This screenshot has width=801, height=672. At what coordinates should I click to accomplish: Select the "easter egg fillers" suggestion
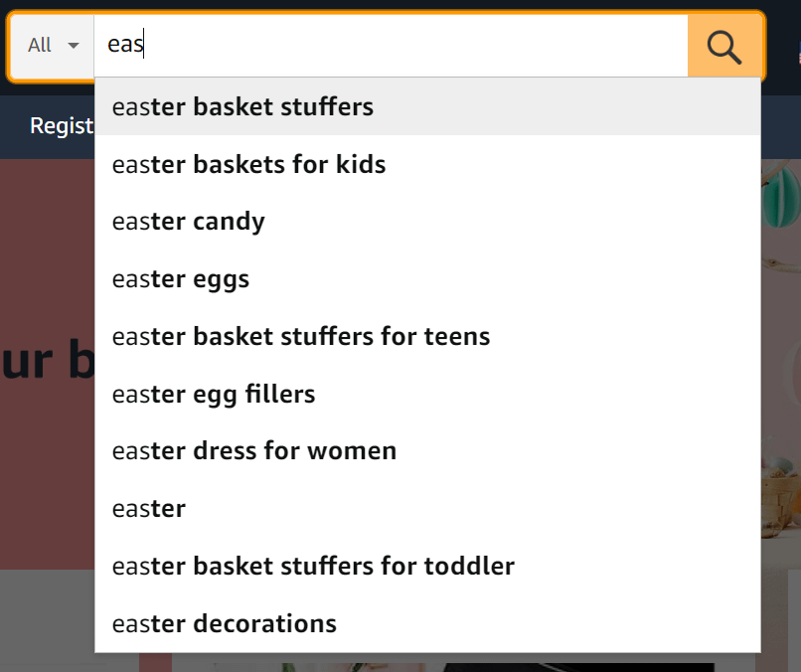(214, 394)
